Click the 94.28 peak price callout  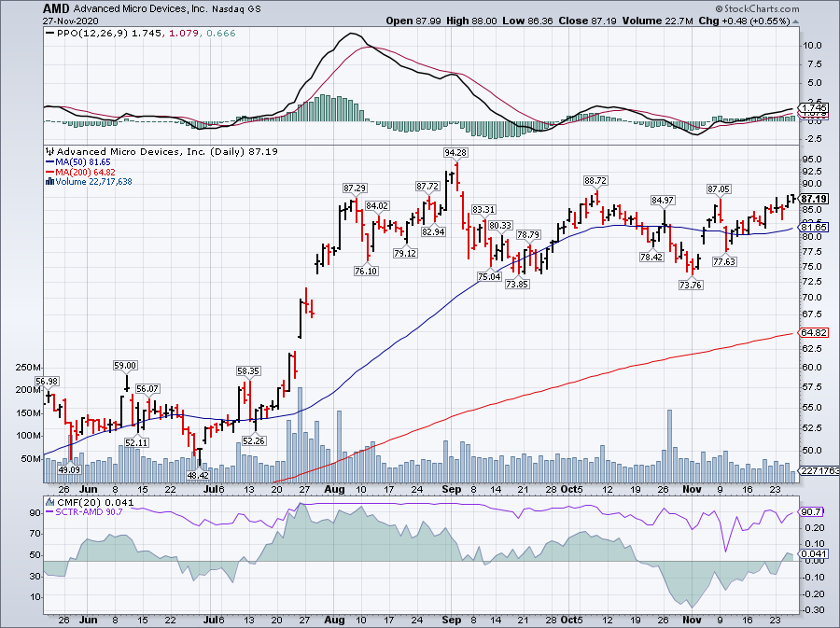tap(455, 153)
